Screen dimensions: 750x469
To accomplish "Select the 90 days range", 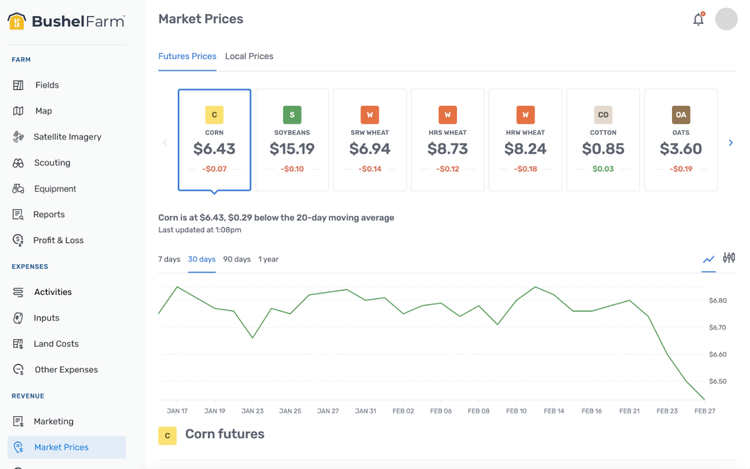I will click(237, 259).
